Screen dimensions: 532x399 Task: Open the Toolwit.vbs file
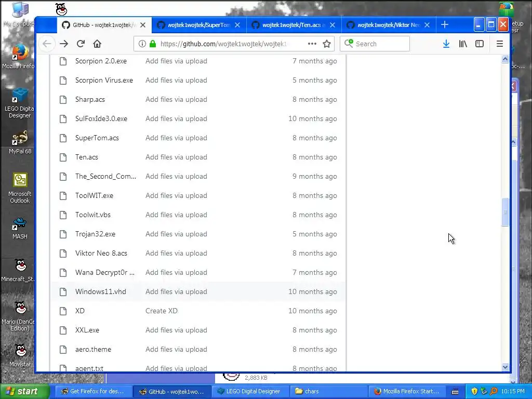click(x=92, y=215)
